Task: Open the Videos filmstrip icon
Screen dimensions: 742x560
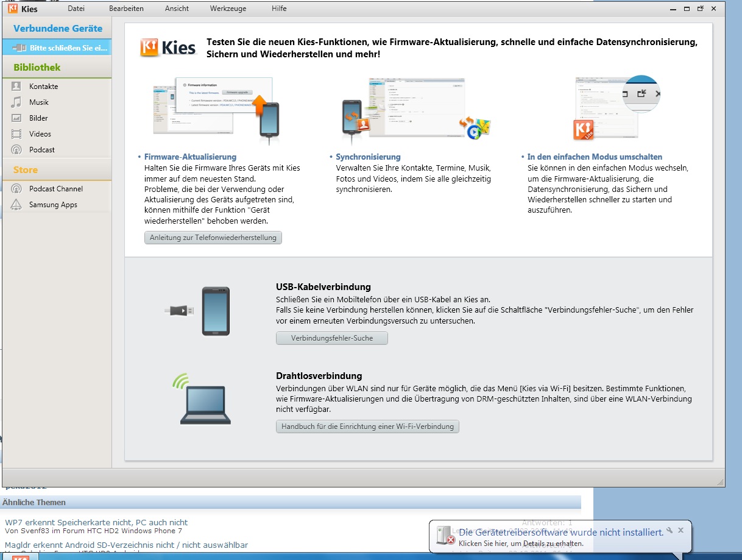Action: 16,134
